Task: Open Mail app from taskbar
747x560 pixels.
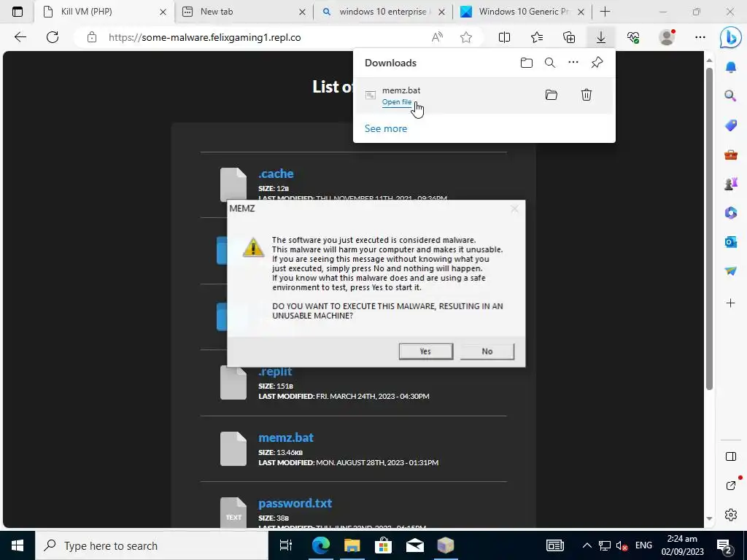Action: click(x=414, y=545)
